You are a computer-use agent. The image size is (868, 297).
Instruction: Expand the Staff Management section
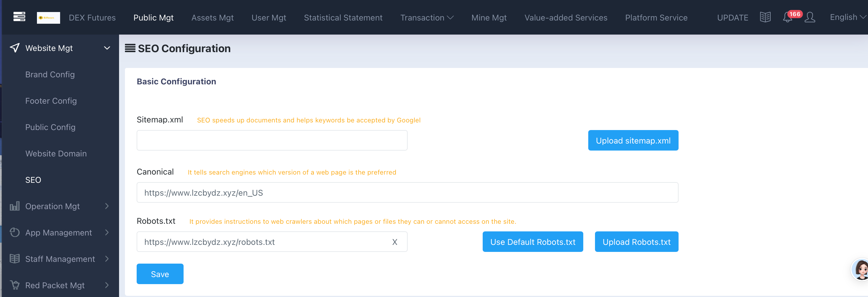pos(107,259)
